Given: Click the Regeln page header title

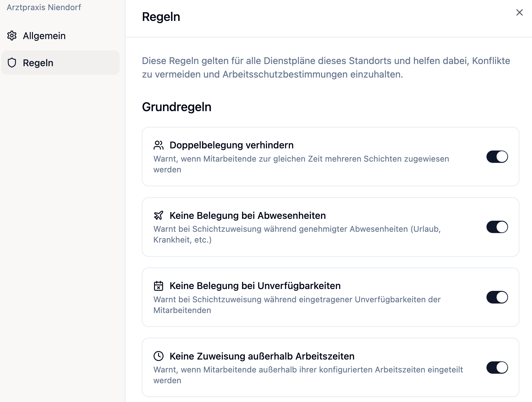Looking at the screenshot, I should pos(161,17).
